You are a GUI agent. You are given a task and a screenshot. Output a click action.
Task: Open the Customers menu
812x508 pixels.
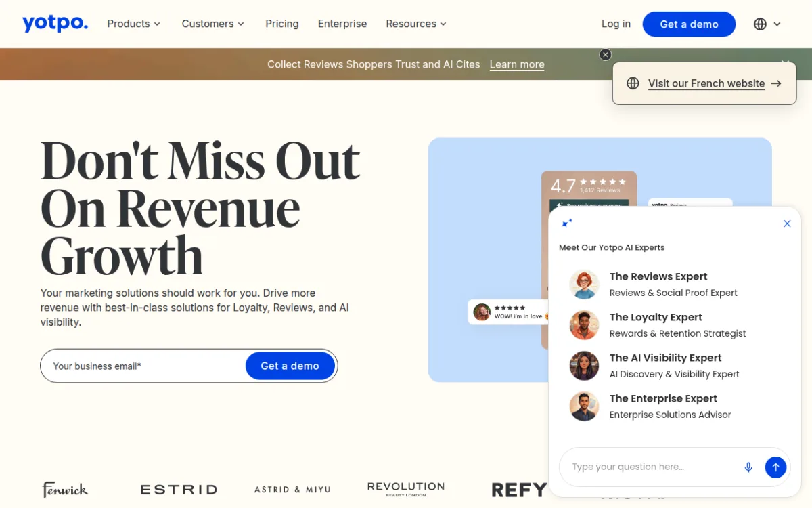tap(212, 24)
